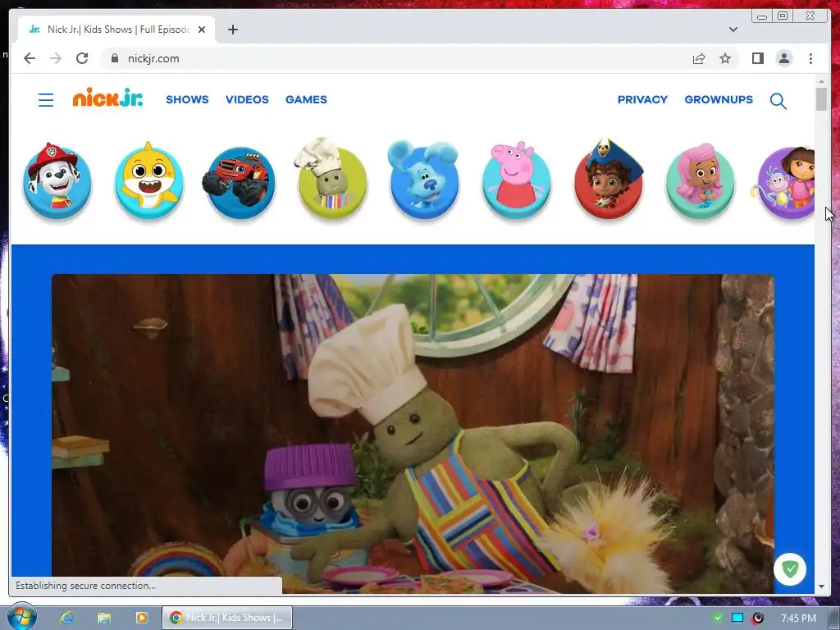Screen dimensions: 840x630
Task: Click the blue monitor tray icon
Action: (x=737, y=618)
